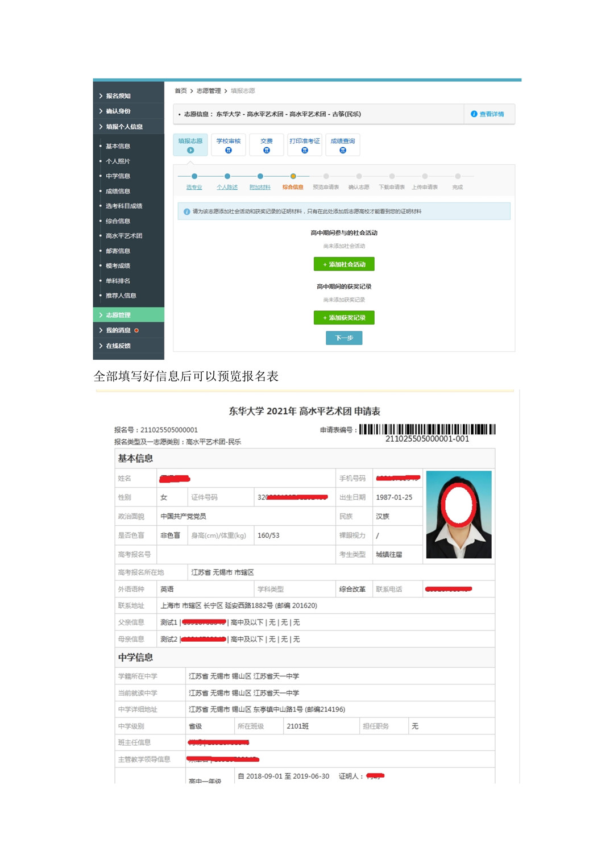Click the orange 综合信息 step circle

[293, 176]
